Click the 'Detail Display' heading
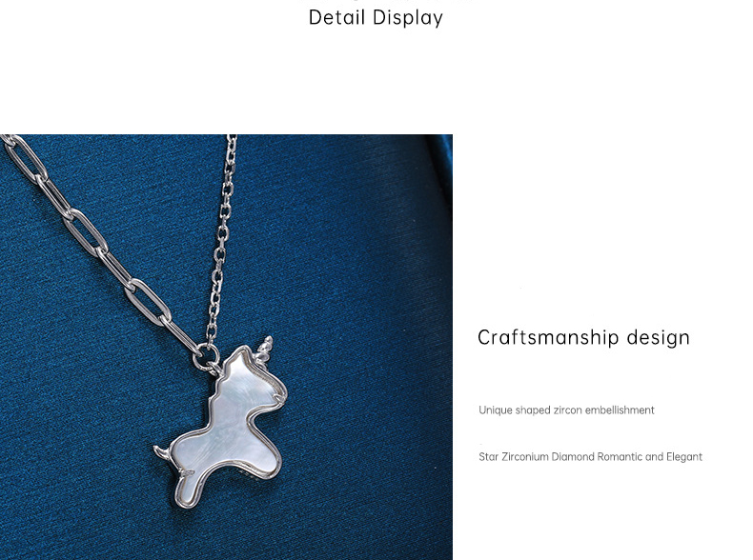 pyautogui.click(x=376, y=18)
